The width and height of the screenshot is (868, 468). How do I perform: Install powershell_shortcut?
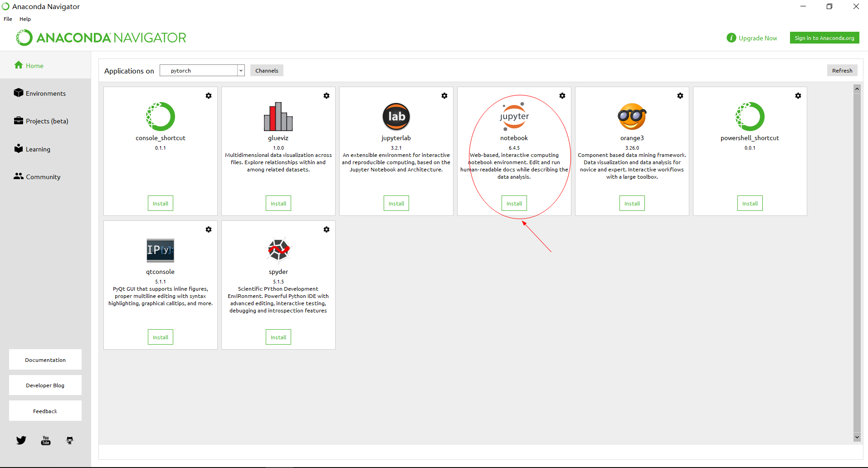(x=750, y=203)
